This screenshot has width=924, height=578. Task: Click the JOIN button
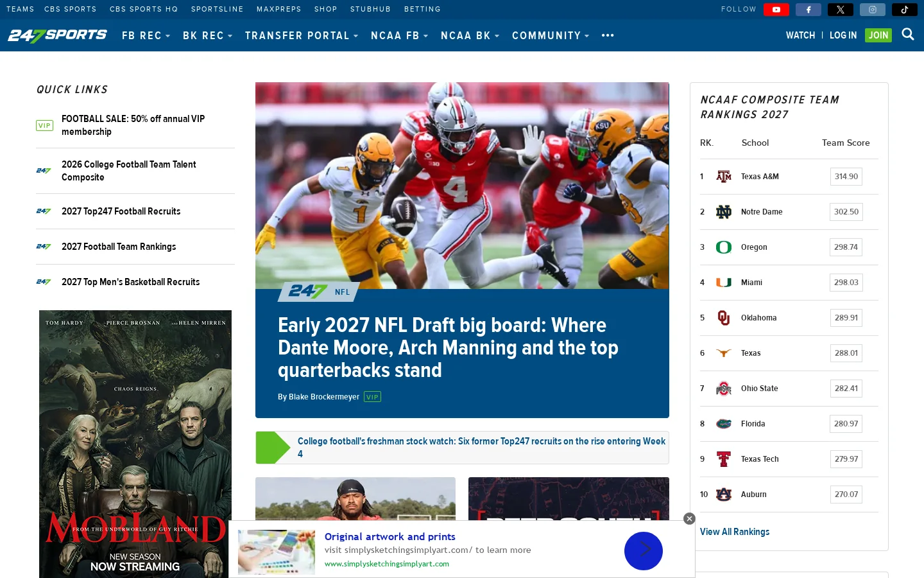click(878, 35)
